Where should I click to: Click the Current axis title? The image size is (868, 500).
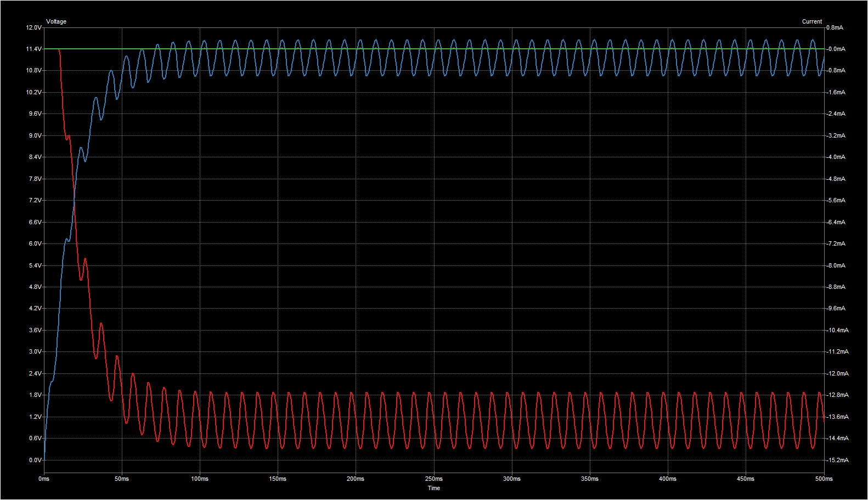tap(811, 21)
